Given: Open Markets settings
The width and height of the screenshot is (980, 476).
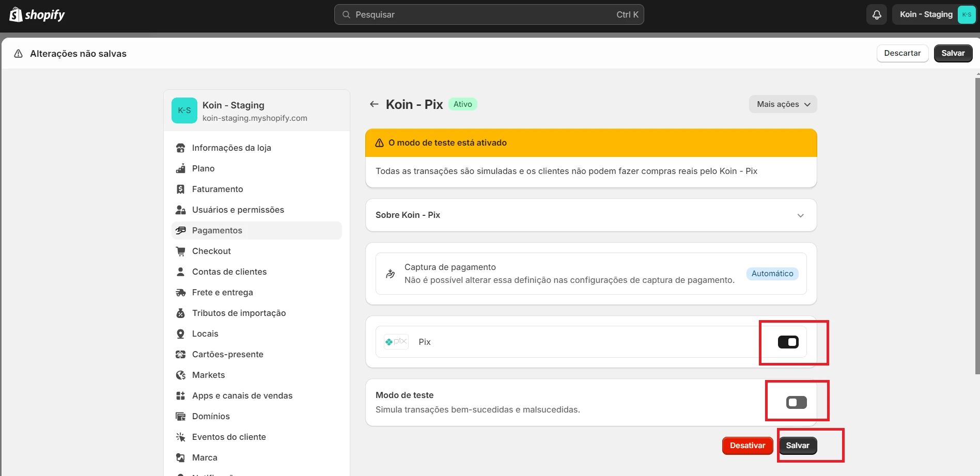Looking at the screenshot, I should coord(257,375).
